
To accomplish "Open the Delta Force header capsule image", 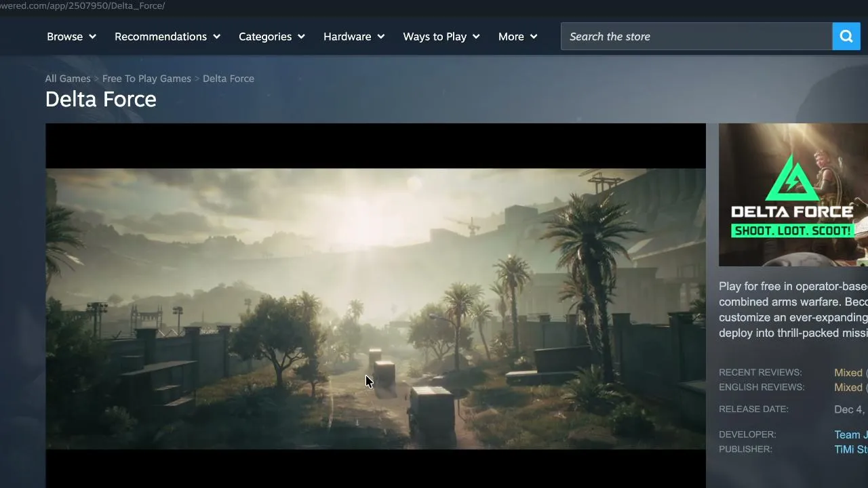I will [793, 195].
